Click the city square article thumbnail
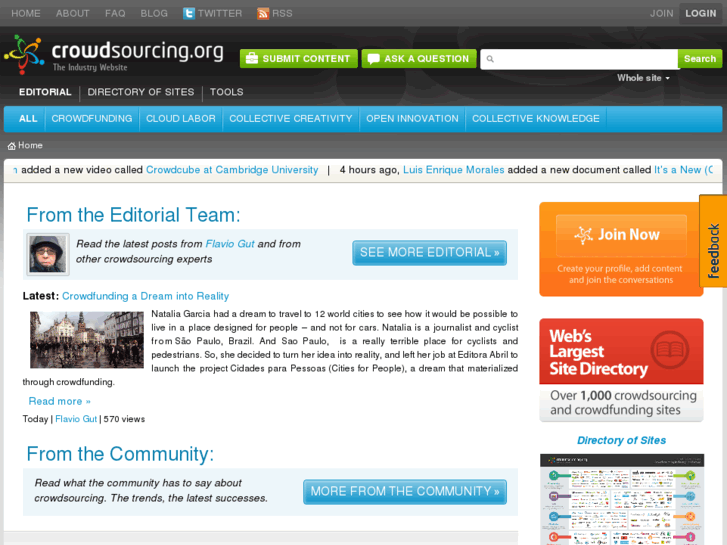Viewport: 727px width, 545px height. pos(87,340)
